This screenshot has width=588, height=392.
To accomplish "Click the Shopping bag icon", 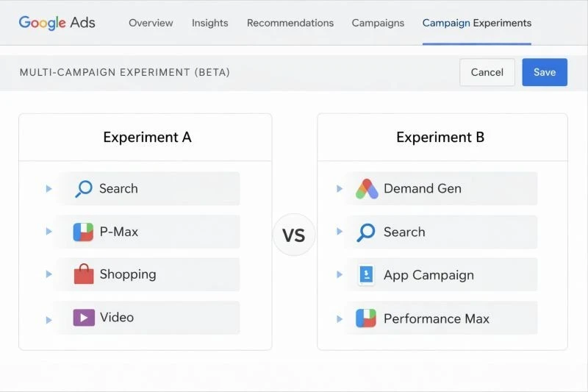I will click(84, 274).
